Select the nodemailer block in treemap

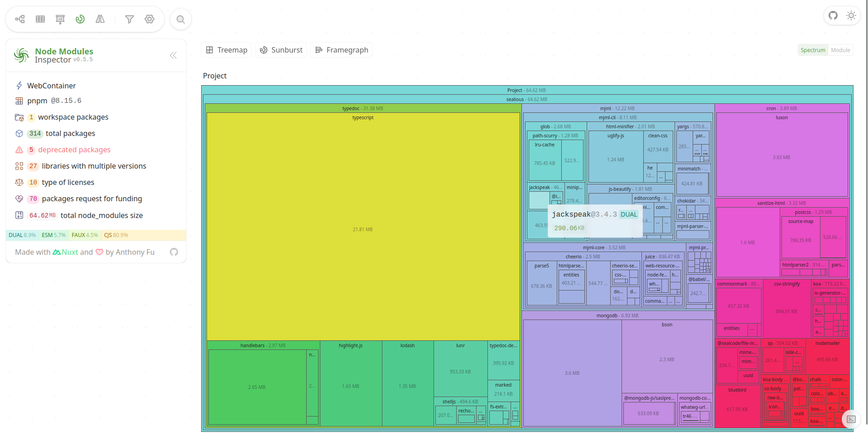point(827,357)
